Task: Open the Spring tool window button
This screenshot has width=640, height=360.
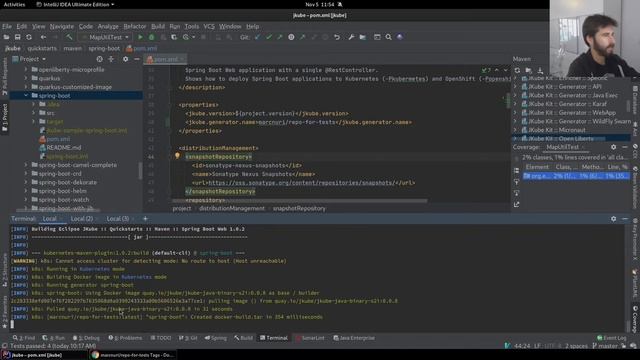Action: tap(216, 338)
